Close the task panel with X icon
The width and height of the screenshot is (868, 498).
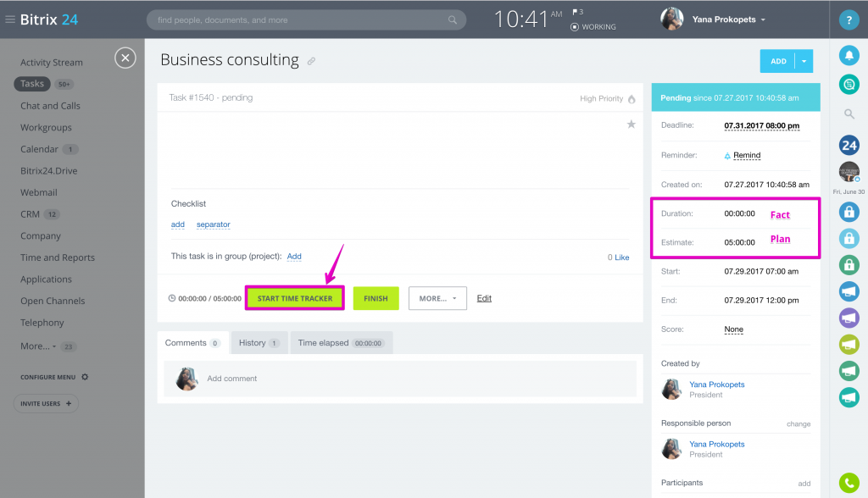[x=125, y=58]
